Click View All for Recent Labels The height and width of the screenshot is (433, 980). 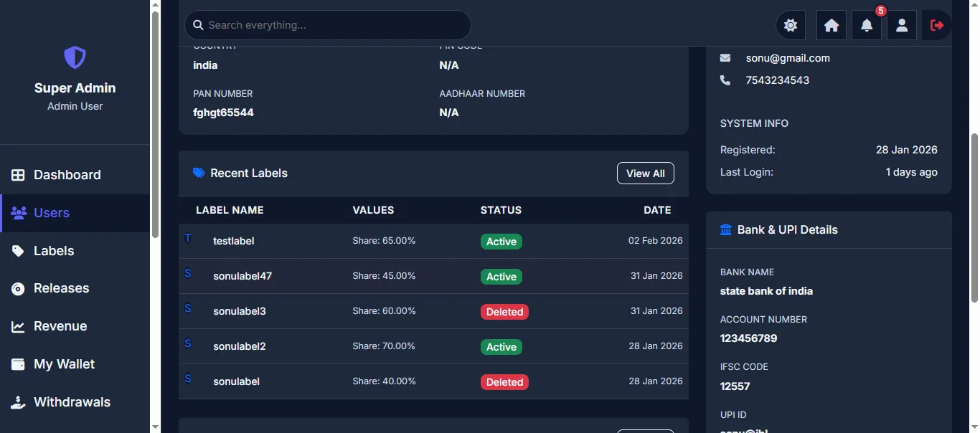pyautogui.click(x=646, y=173)
